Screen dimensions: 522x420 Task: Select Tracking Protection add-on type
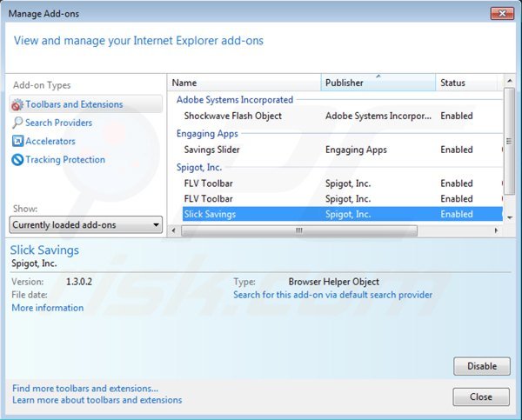(x=65, y=160)
